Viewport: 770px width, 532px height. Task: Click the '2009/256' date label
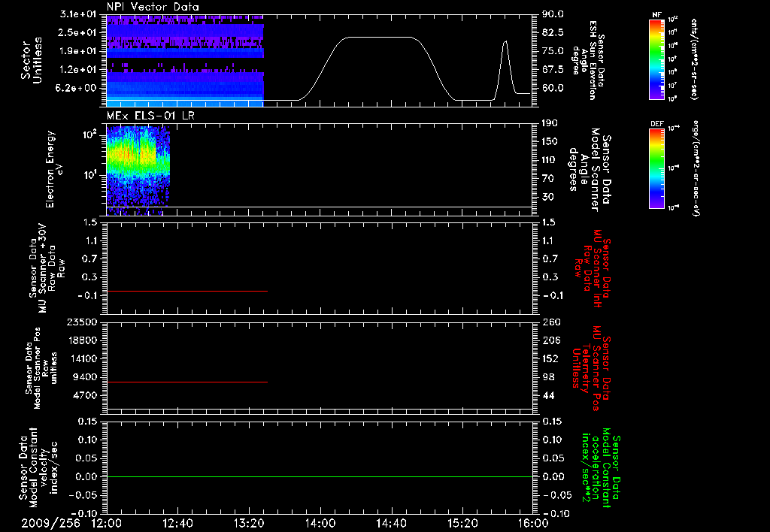(x=50, y=523)
